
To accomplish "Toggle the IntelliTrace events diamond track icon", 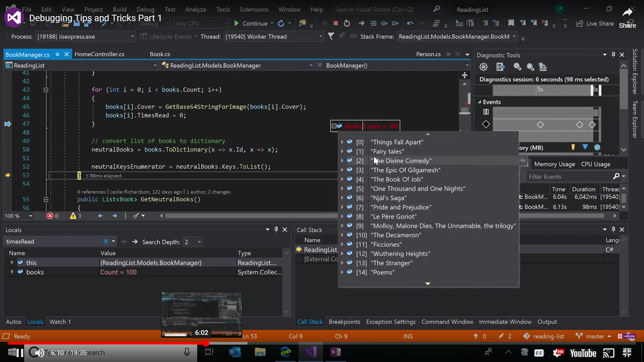I will (x=486, y=124).
